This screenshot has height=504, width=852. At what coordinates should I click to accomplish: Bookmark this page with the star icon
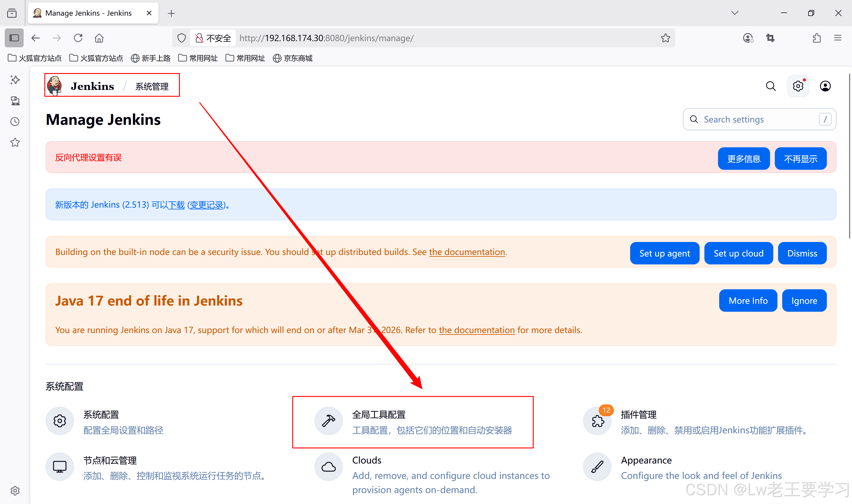(665, 38)
